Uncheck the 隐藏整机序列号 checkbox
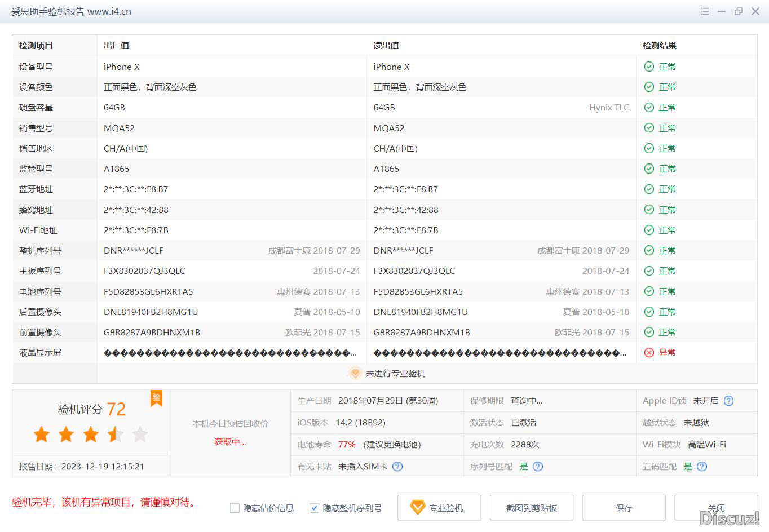 (315, 508)
